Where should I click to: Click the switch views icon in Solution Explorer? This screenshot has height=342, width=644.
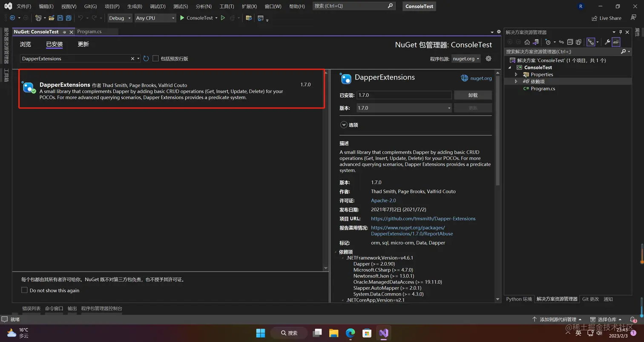tap(536, 42)
